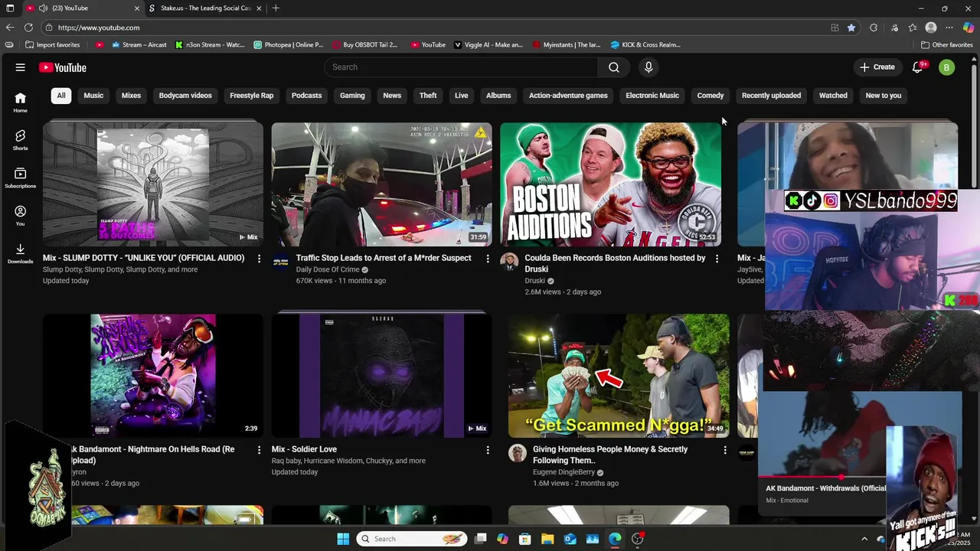Image resolution: width=980 pixels, height=551 pixels.
Task: Select the Gaming filter chip
Action: [352, 96]
